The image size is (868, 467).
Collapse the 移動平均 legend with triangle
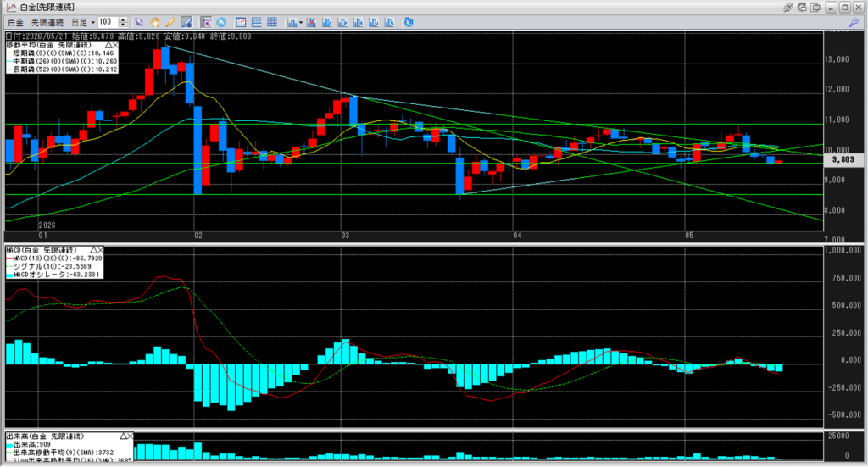[x=108, y=45]
